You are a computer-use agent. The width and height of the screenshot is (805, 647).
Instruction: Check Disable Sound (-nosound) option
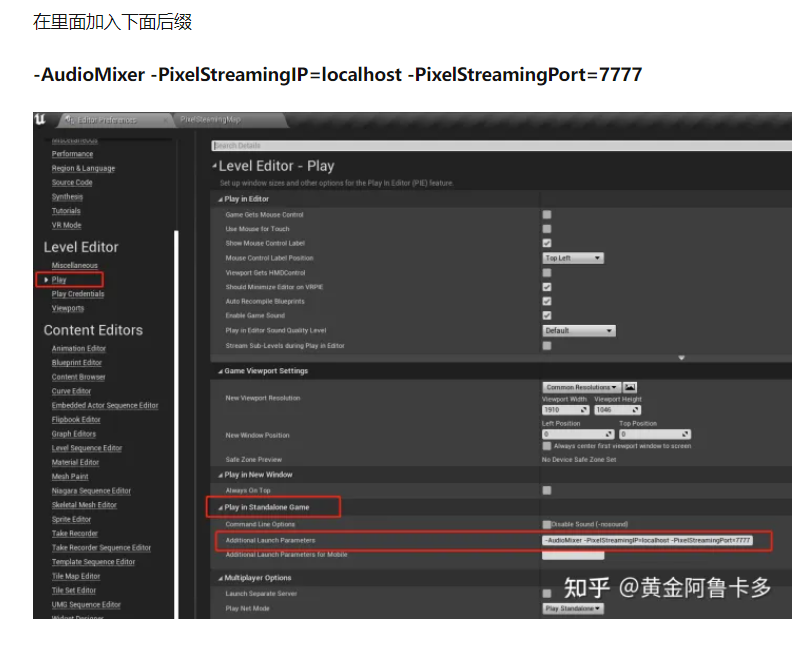click(x=547, y=525)
